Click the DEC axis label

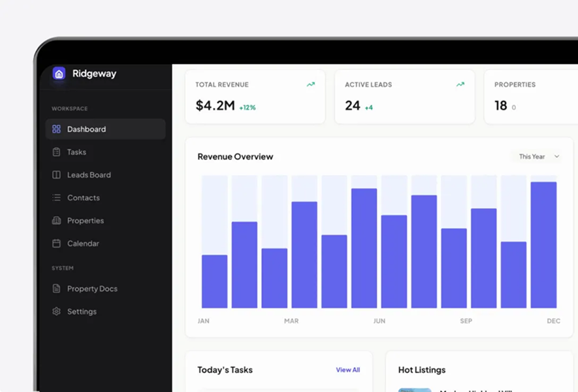553,321
